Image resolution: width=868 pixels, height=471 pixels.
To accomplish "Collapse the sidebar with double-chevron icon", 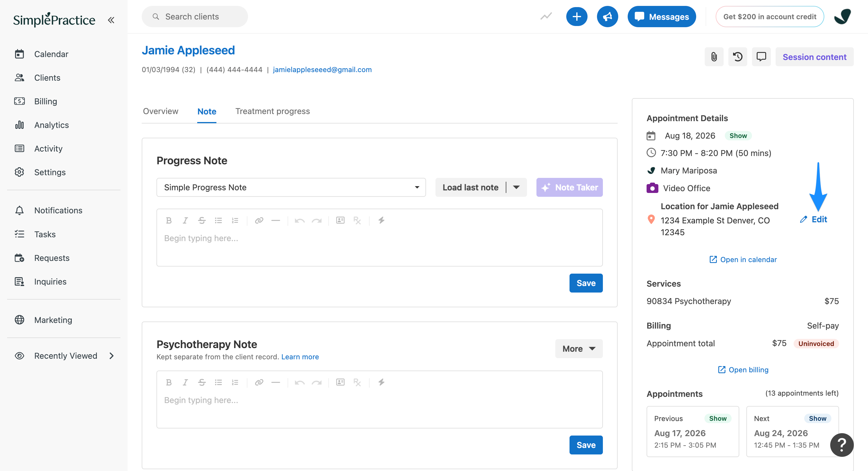I will point(111,20).
